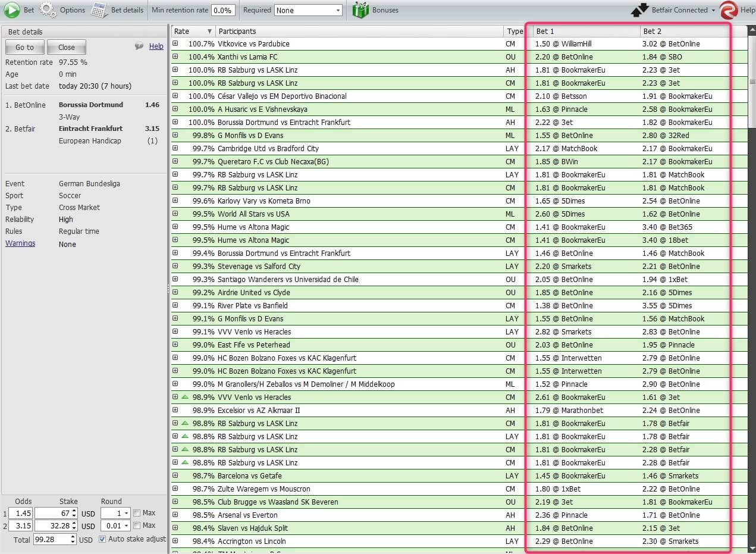
Task: Expand the Vitkovice vs Pardubice row
Action: (x=175, y=43)
